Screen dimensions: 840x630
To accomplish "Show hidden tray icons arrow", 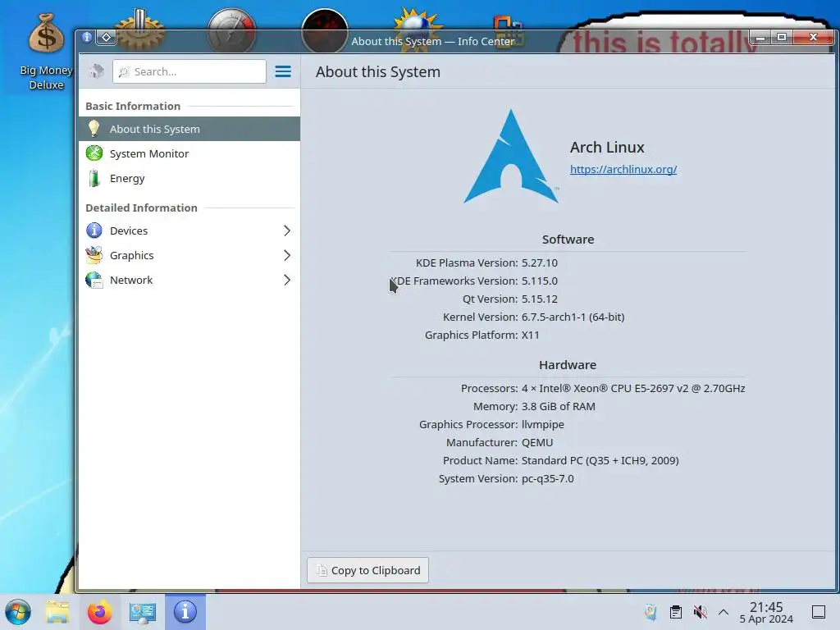I will (x=724, y=612).
